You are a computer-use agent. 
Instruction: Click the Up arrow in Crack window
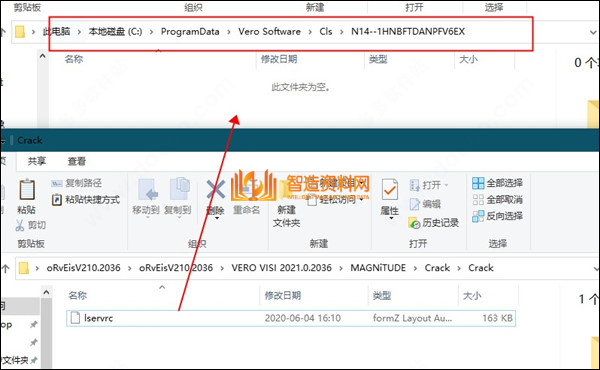[5, 268]
